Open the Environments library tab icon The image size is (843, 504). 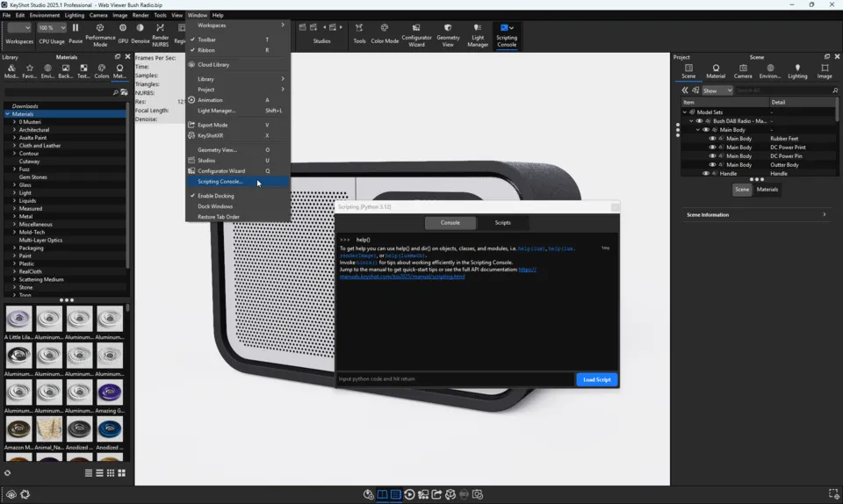(47, 71)
